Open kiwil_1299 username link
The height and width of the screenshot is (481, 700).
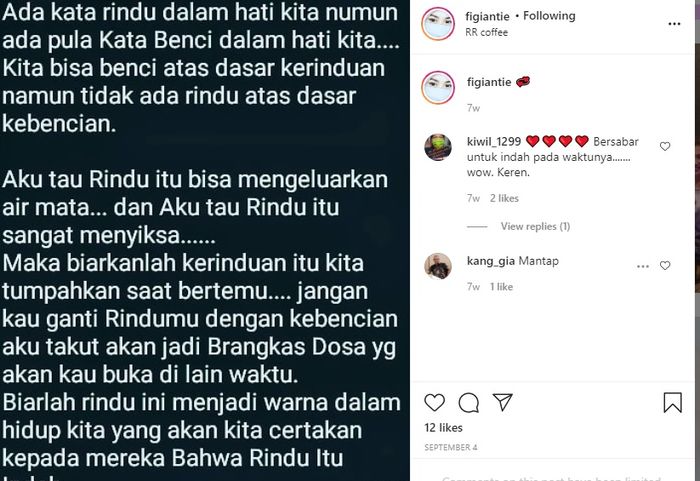pos(494,142)
